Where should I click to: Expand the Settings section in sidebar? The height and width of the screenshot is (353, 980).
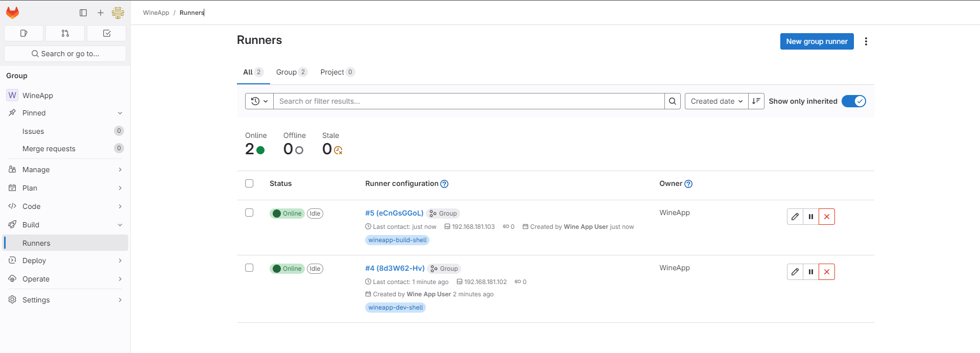click(65, 300)
